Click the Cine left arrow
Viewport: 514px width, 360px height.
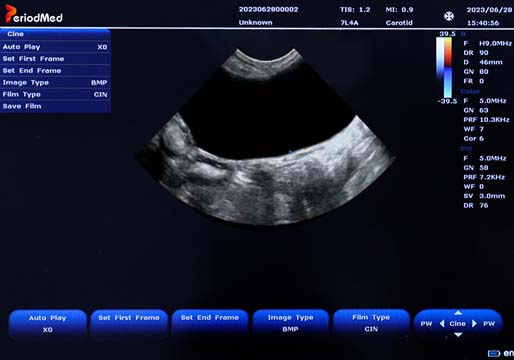click(442, 323)
